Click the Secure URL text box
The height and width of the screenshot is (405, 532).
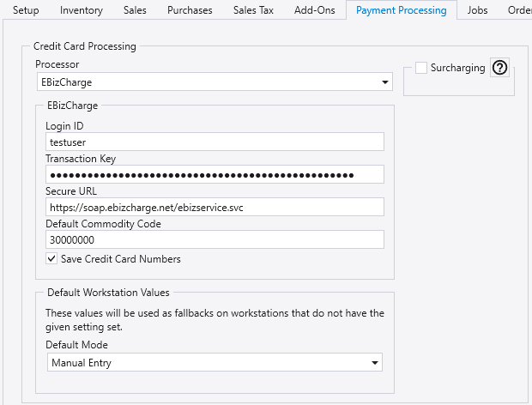(x=215, y=207)
